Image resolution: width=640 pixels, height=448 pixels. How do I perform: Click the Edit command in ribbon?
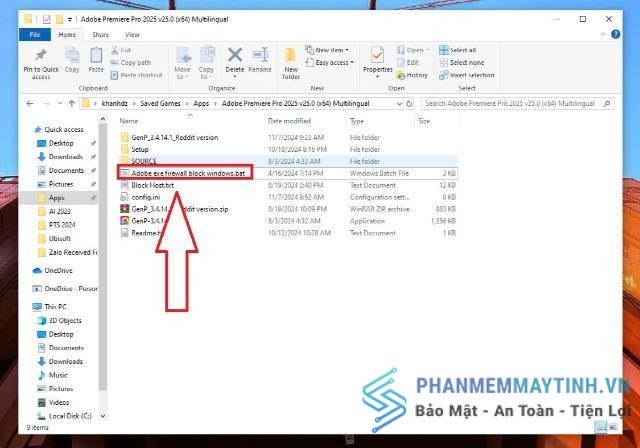pyautogui.click(x=408, y=62)
